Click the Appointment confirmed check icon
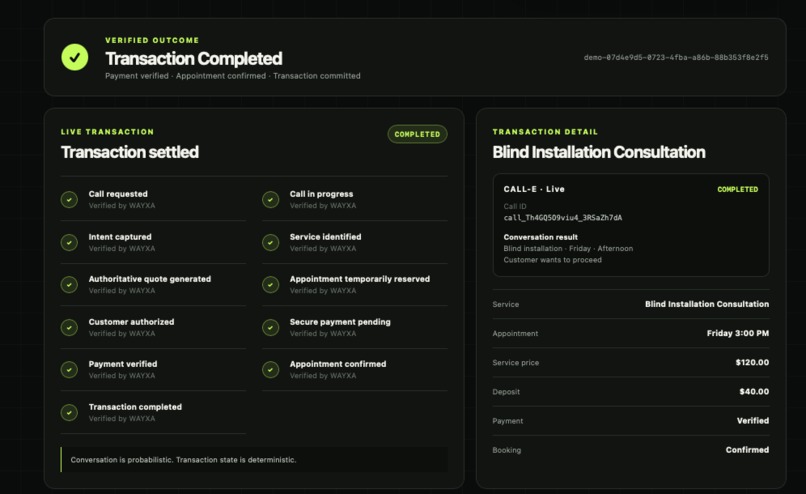This screenshot has width=806, height=494. click(270, 370)
